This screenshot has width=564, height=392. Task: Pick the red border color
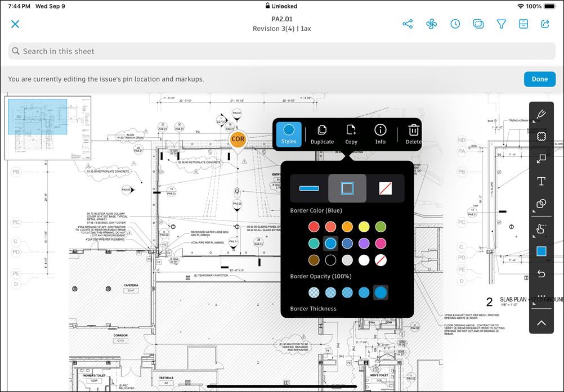314,227
